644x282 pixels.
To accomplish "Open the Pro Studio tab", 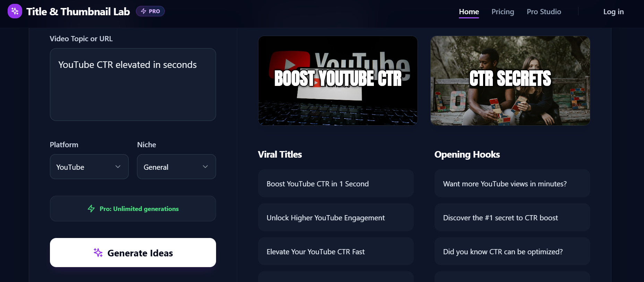I will 544,12.
